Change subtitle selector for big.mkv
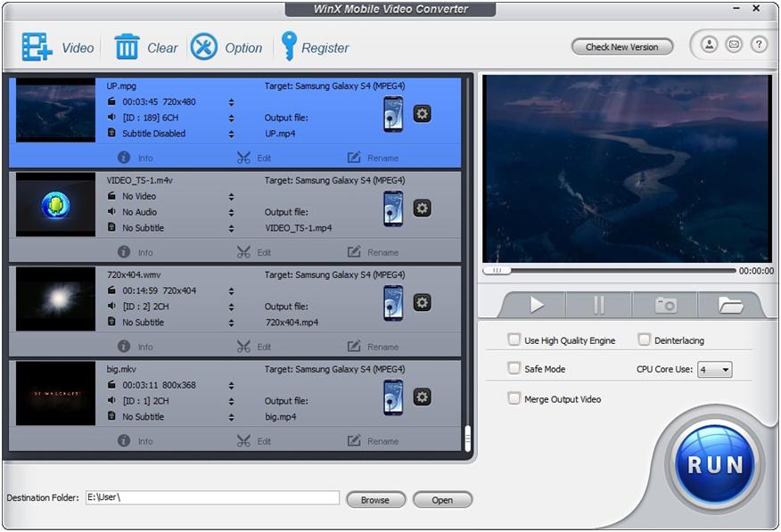The width and height of the screenshot is (781, 532). point(231,418)
